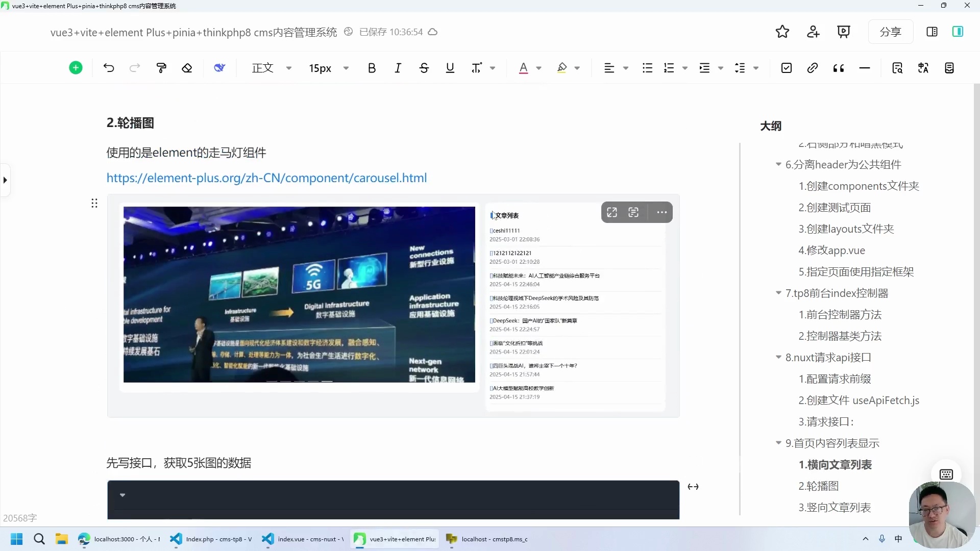Viewport: 980px width, 551px height.
Task: Clear formatting with eraser icon
Action: [187, 68]
